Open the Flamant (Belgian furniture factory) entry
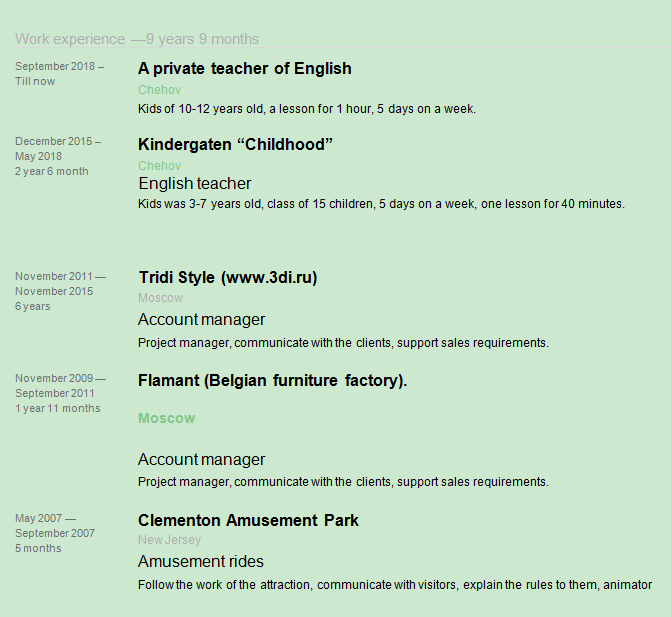 point(272,381)
